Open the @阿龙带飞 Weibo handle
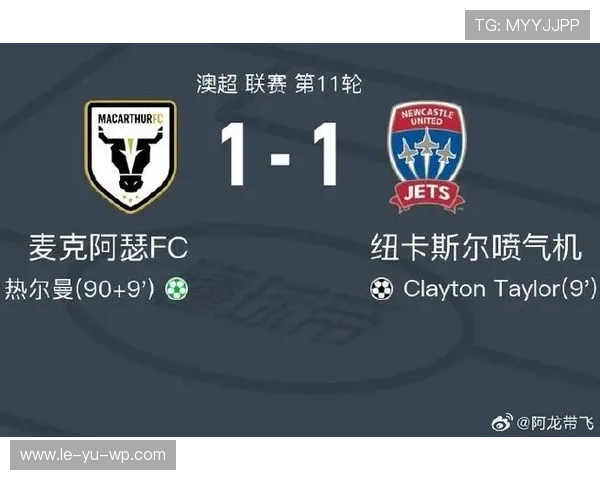The image size is (600, 480). (555, 423)
